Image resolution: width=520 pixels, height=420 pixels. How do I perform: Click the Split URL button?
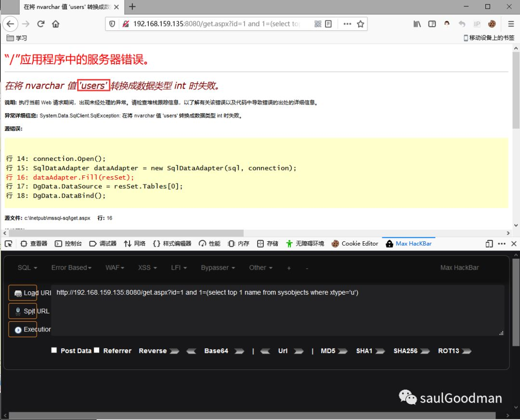[x=23, y=311]
